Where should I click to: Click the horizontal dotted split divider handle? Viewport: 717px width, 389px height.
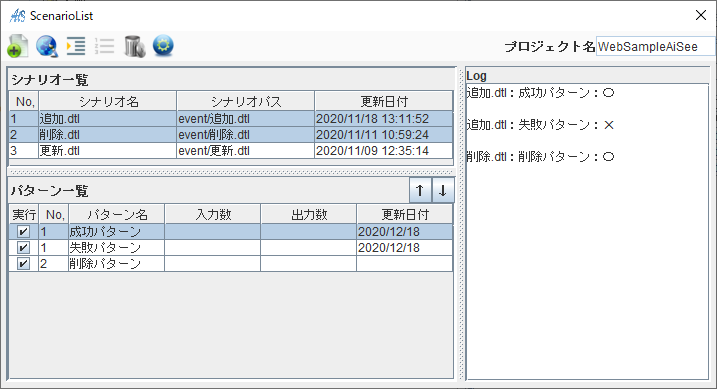pyautogui.click(x=231, y=172)
